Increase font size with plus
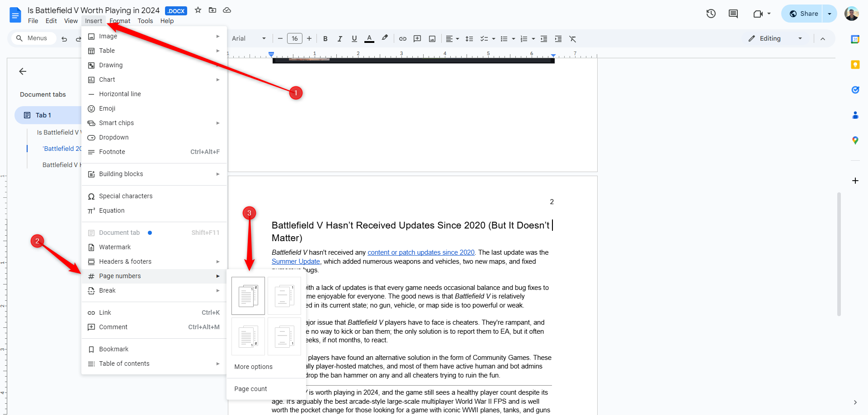The image size is (868, 415). [x=309, y=38]
